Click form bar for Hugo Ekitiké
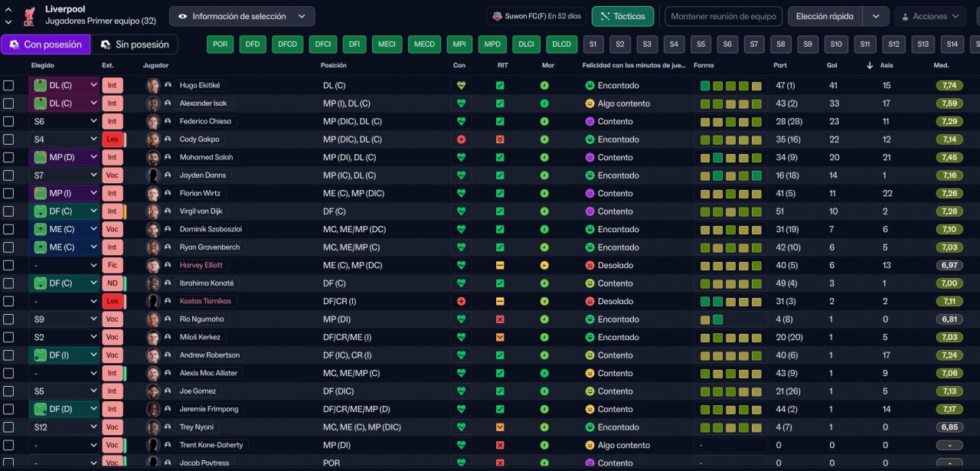Image resolution: width=980 pixels, height=471 pixels. [x=730, y=85]
